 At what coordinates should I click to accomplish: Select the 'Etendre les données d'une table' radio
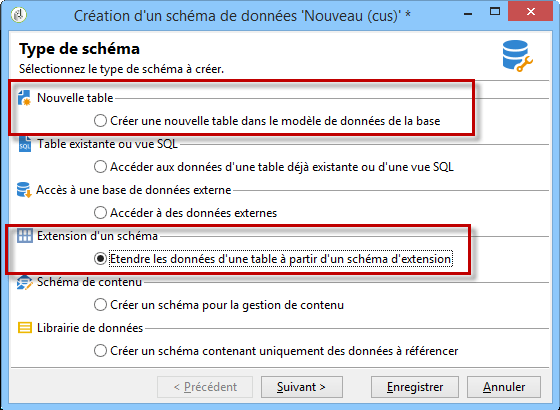pyautogui.click(x=100, y=259)
